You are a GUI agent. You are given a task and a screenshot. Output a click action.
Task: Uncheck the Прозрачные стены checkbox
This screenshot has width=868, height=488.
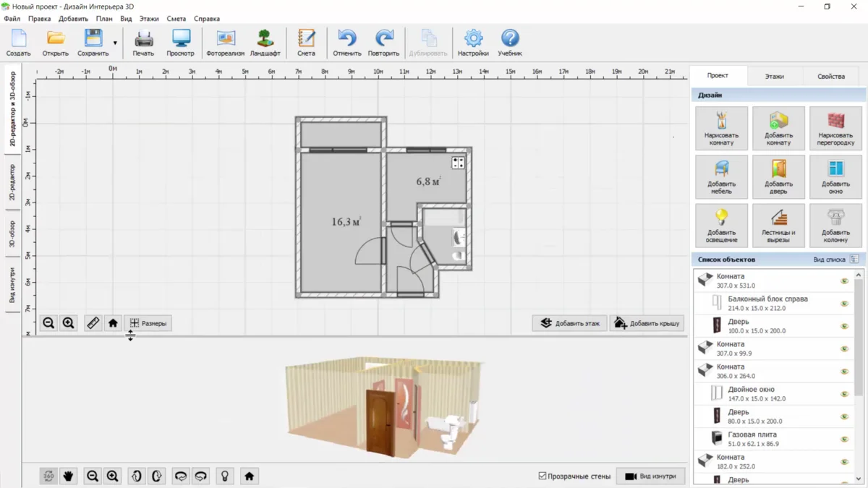click(542, 476)
